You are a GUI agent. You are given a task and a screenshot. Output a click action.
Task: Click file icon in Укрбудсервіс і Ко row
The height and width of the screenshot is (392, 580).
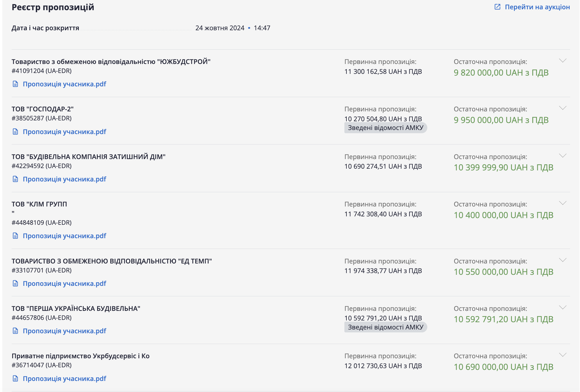(x=15, y=379)
